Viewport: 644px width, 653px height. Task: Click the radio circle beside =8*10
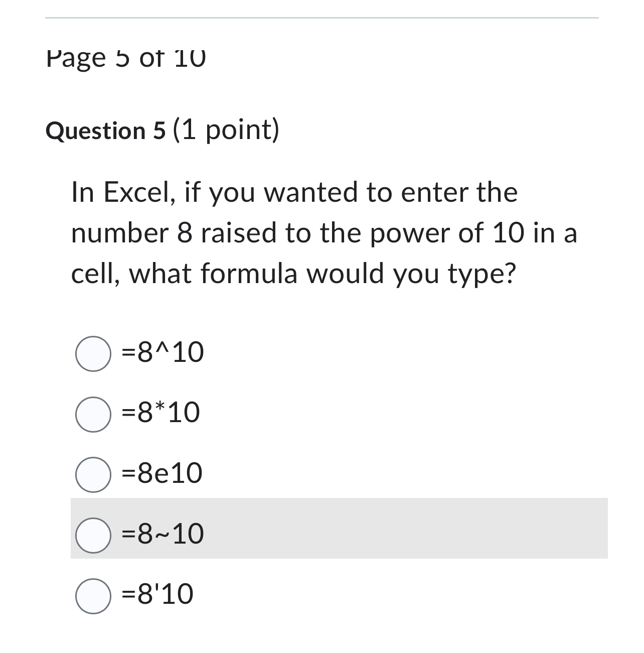[94, 414]
